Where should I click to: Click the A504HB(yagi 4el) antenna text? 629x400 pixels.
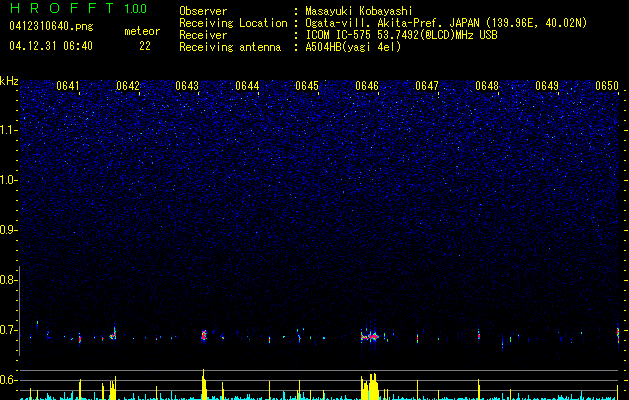[x=353, y=47]
